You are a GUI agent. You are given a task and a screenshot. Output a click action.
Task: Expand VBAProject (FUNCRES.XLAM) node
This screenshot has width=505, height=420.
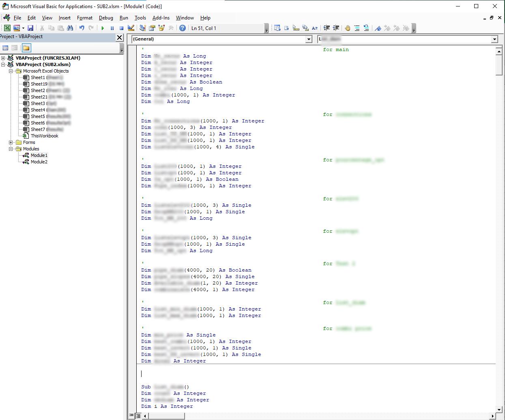point(3,58)
